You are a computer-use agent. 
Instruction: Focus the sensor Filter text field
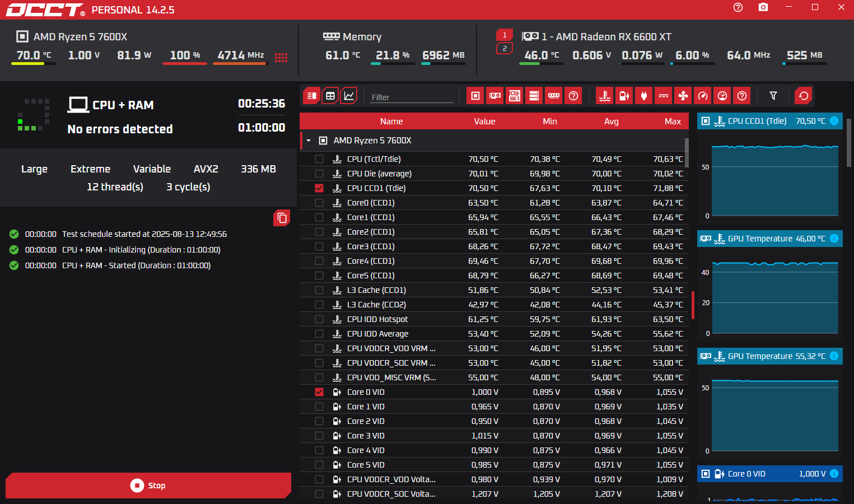click(412, 97)
